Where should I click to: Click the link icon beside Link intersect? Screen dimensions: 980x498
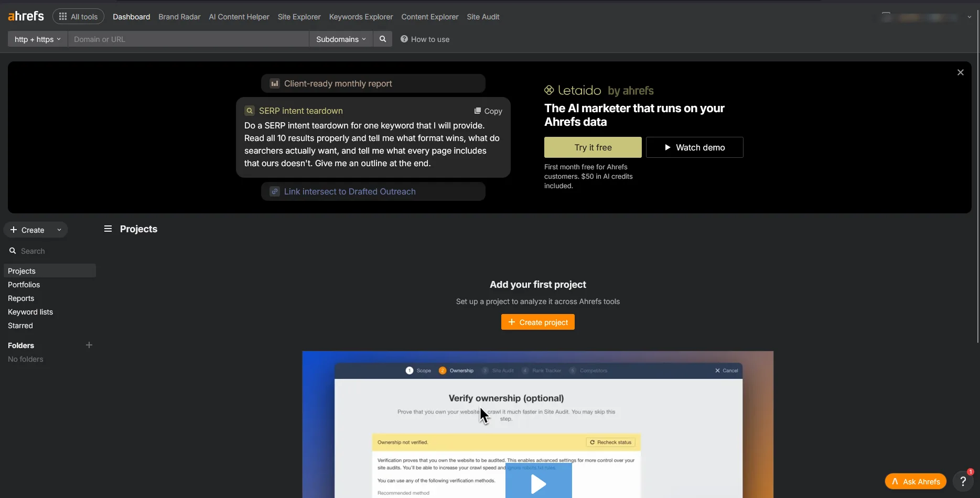[x=275, y=191]
